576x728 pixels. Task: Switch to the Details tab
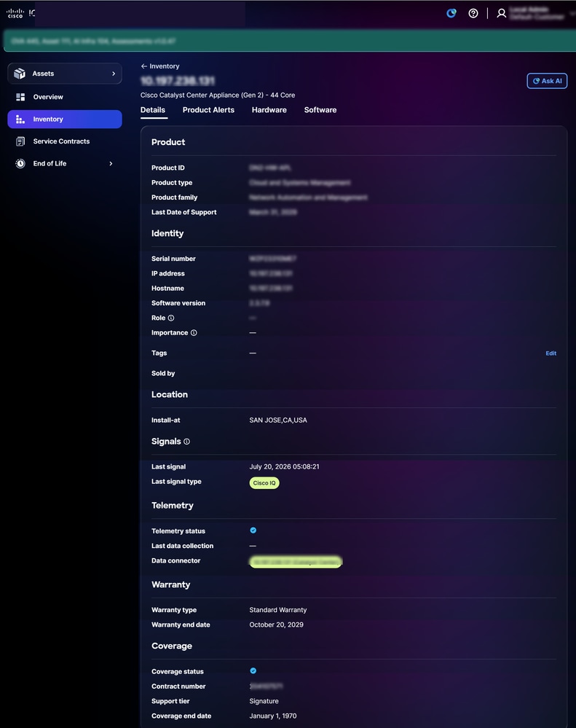tap(153, 110)
